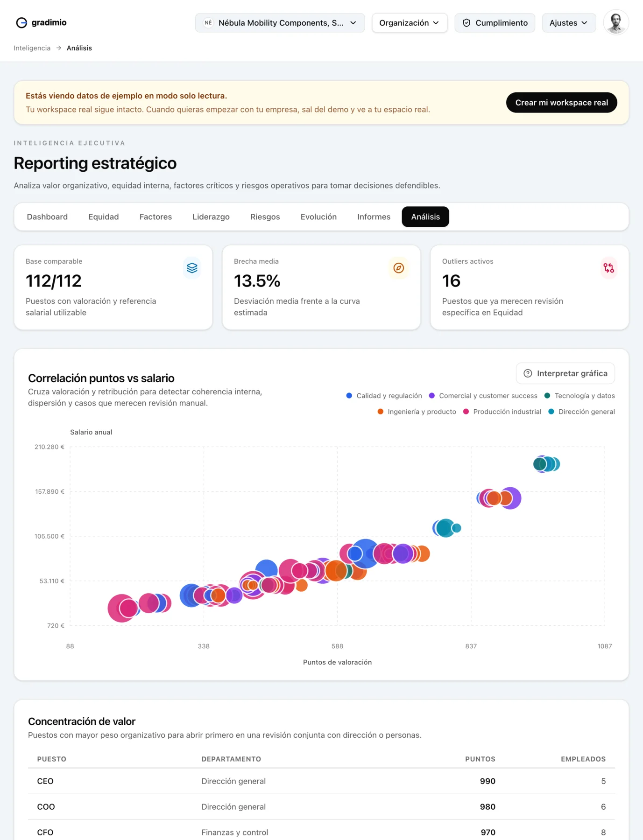Click the gradimio logo icon
The image size is (643, 840).
pos(21,22)
